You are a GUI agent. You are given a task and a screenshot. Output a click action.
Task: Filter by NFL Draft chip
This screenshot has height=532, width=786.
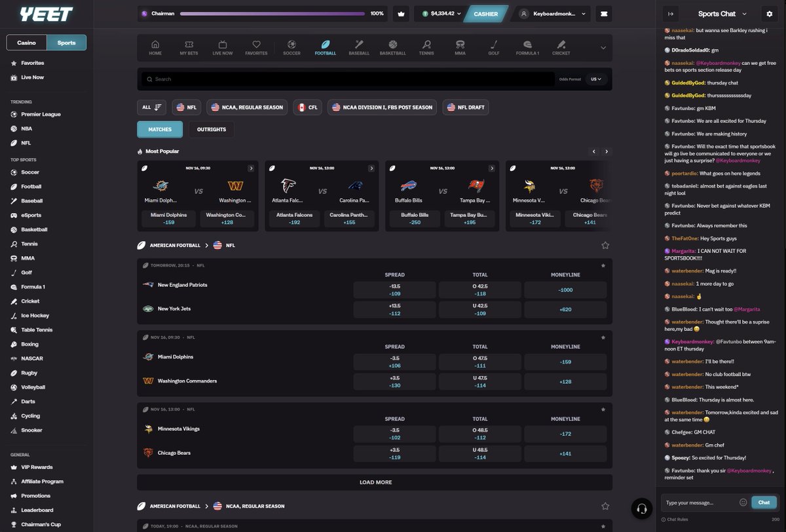coord(465,107)
